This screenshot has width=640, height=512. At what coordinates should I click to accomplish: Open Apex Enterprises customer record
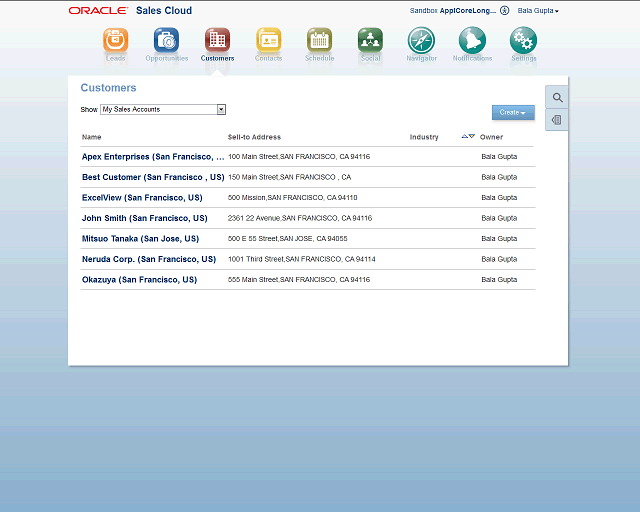(153, 157)
